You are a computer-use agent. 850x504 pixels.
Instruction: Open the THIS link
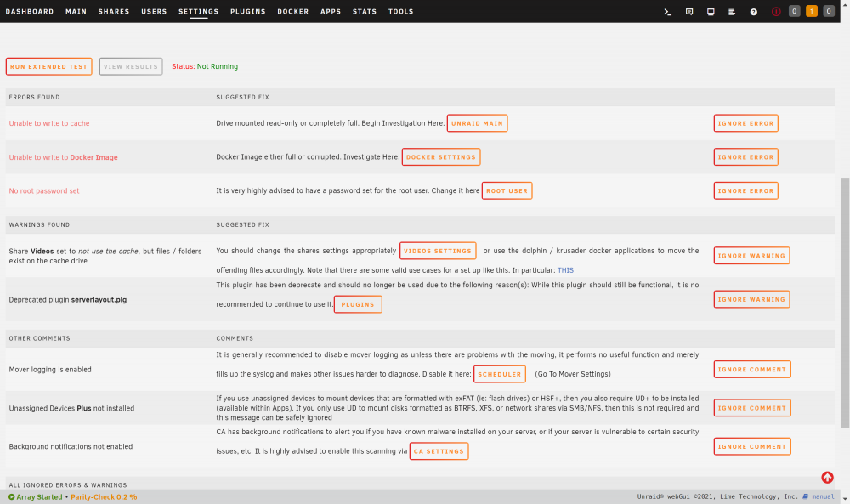tap(565, 270)
